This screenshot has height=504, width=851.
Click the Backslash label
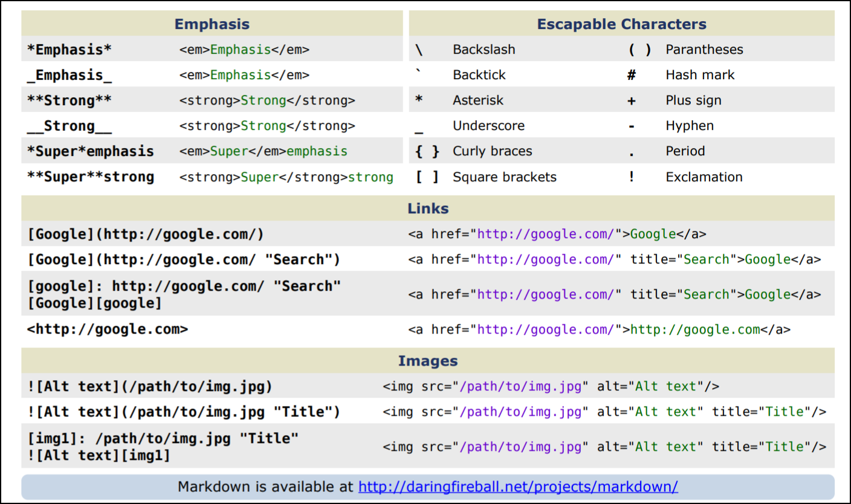[484, 50]
